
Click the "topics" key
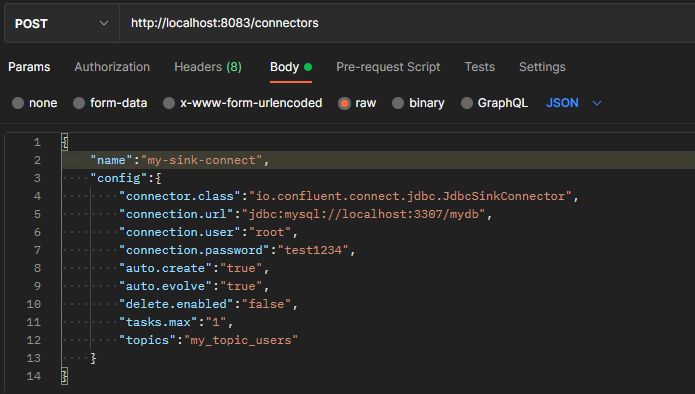coord(148,340)
